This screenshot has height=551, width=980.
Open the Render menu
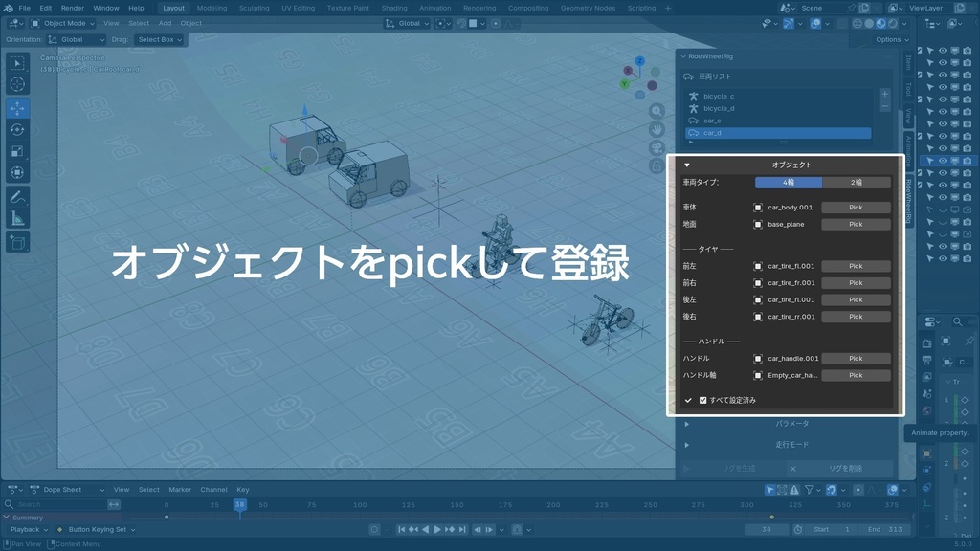tap(72, 8)
